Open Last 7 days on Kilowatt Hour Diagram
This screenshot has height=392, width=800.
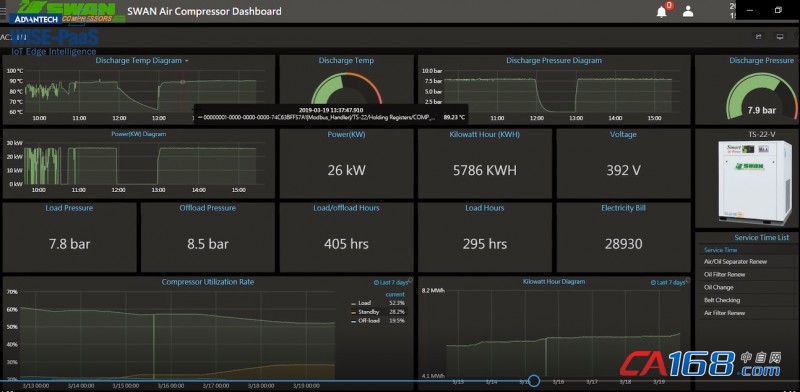click(668, 282)
